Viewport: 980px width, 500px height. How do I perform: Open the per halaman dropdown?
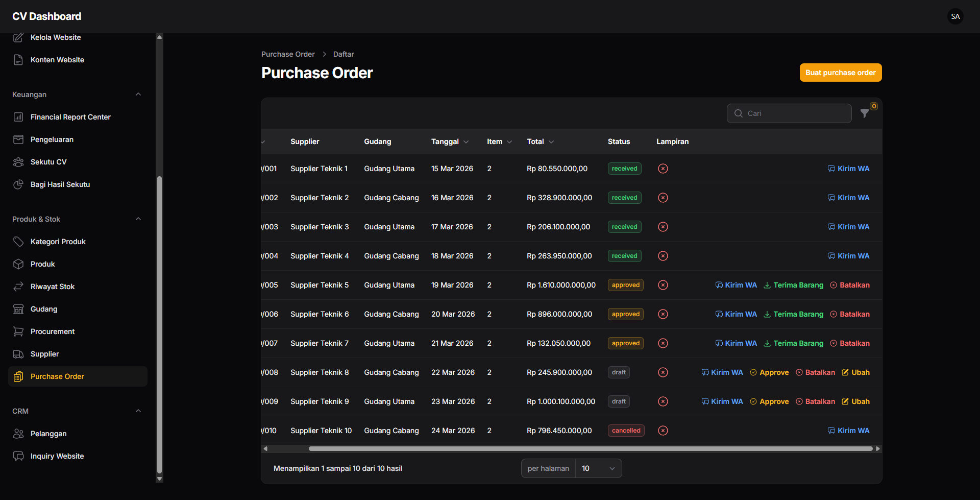click(597, 468)
